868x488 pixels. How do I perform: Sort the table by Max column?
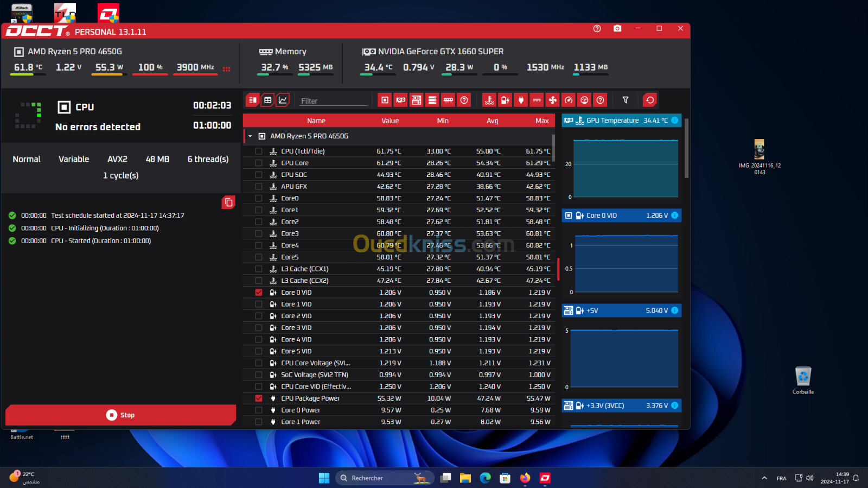(542, 121)
